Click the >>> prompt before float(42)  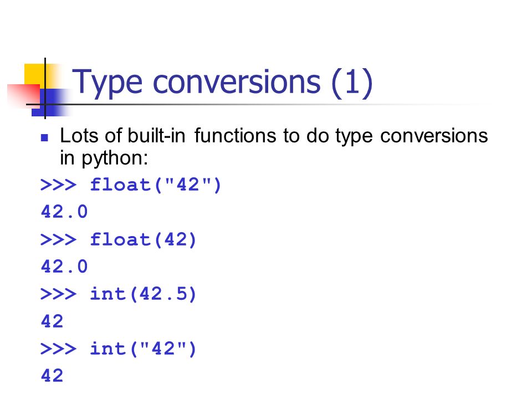point(58,239)
